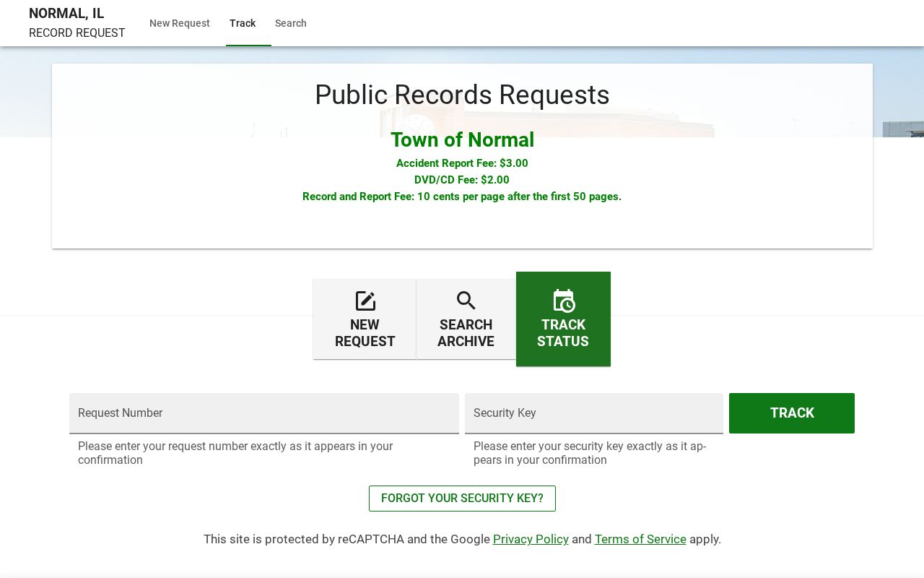Open the Google Privacy Policy link
This screenshot has width=924, height=578.
pos(531,539)
